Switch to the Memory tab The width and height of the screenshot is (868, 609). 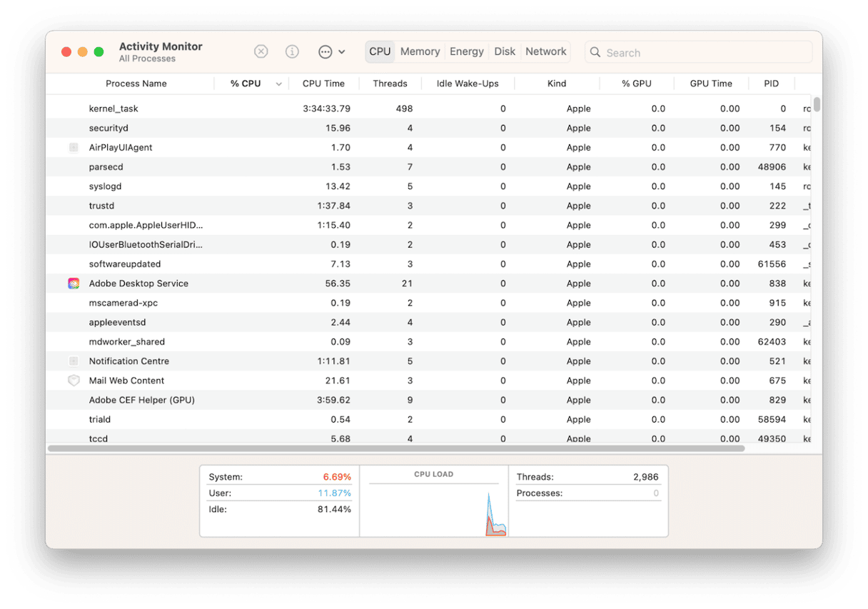[420, 51]
